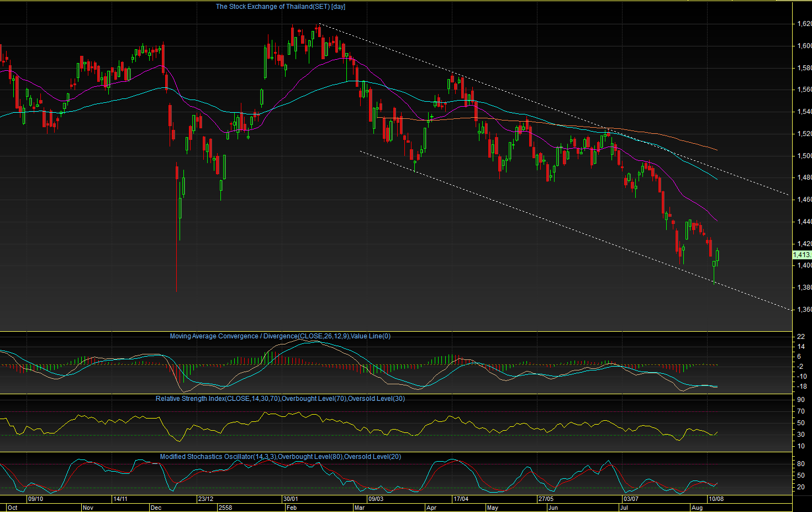Click the 17/04 date marker
Viewport: 812px width, 512px height.
coord(461,499)
